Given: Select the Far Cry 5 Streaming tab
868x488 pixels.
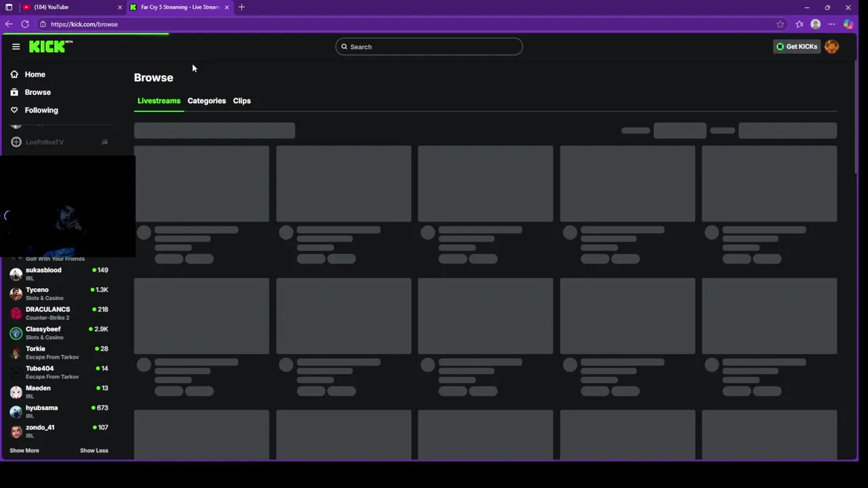Looking at the screenshot, I should click(x=180, y=7).
